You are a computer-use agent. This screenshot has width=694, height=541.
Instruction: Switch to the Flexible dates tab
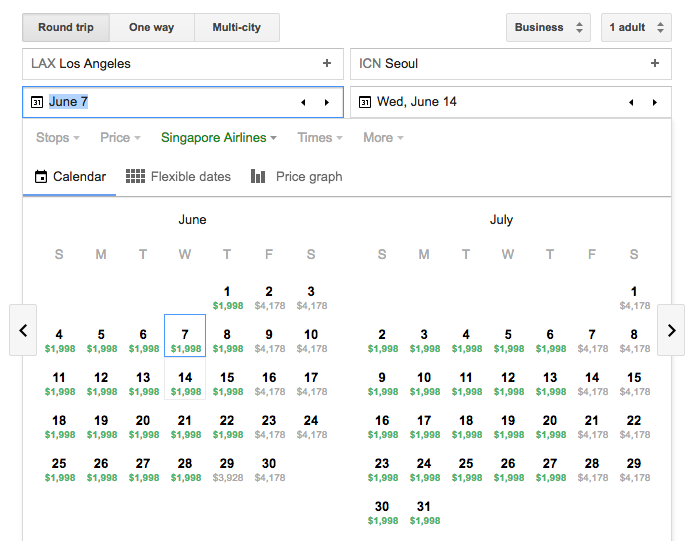[179, 177]
